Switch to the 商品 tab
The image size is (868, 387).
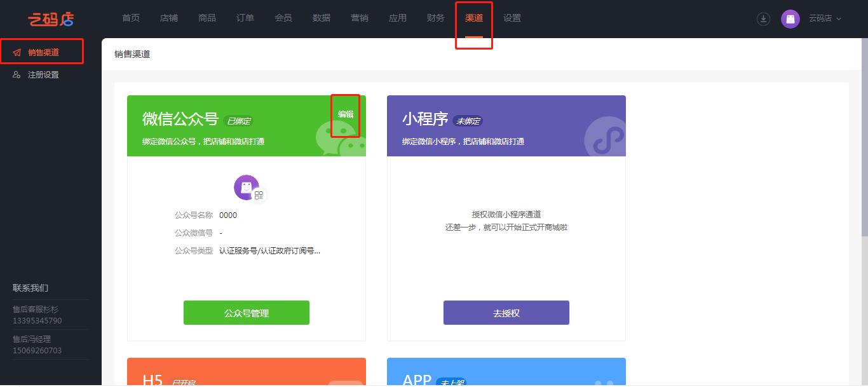(207, 18)
